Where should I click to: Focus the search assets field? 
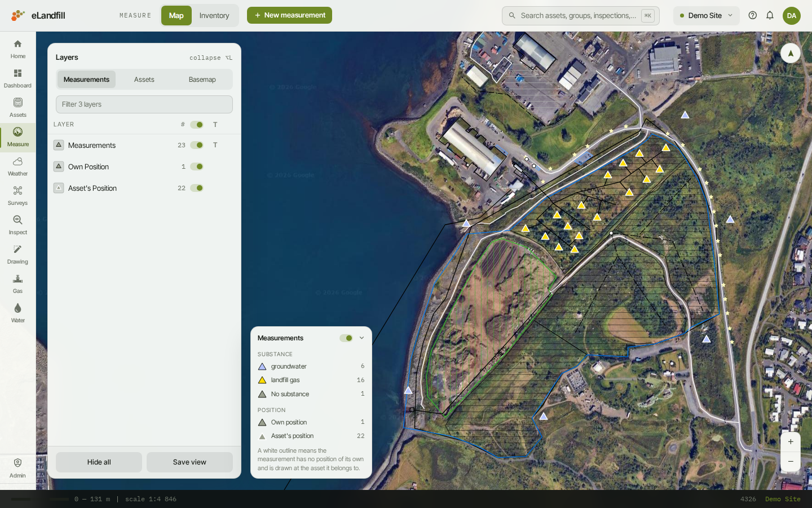(x=581, y=15)
